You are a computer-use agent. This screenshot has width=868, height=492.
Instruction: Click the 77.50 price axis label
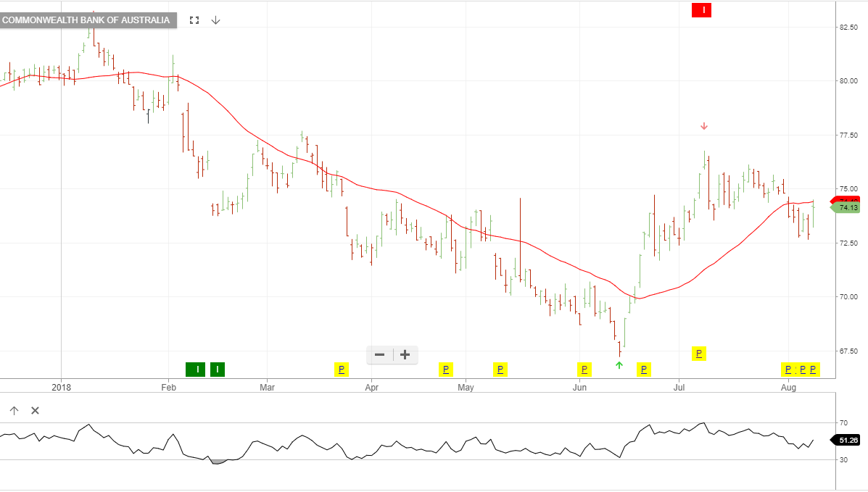point(848,135)
